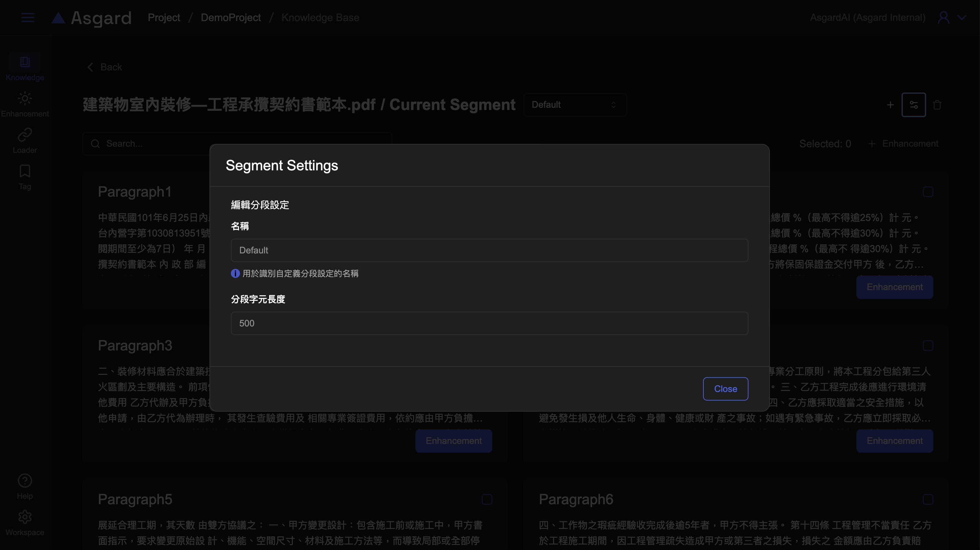
Task: Open the Loader link icon
Action: click(25, 135)
